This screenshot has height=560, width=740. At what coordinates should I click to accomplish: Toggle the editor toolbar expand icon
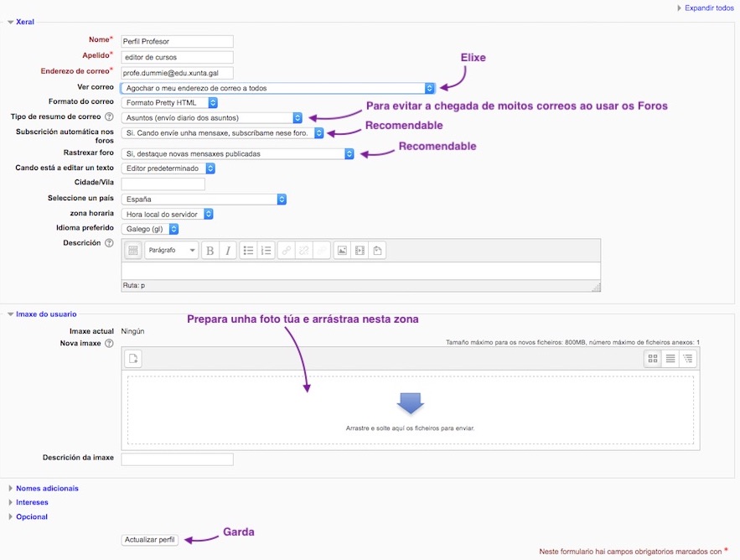[132, 251]
